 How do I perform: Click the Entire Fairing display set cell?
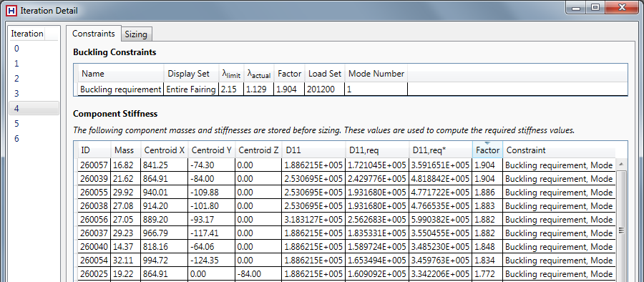191,89
